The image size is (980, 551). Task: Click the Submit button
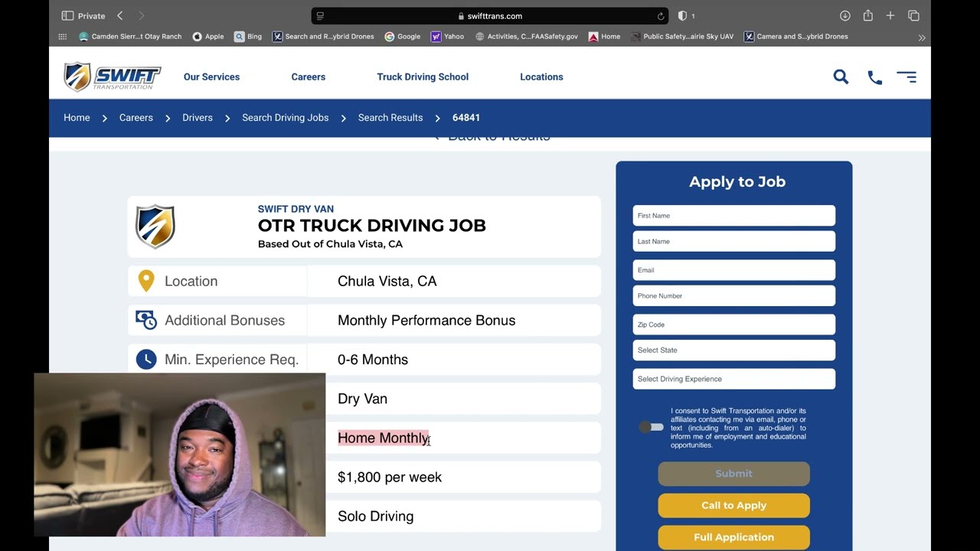coord(734,474)
